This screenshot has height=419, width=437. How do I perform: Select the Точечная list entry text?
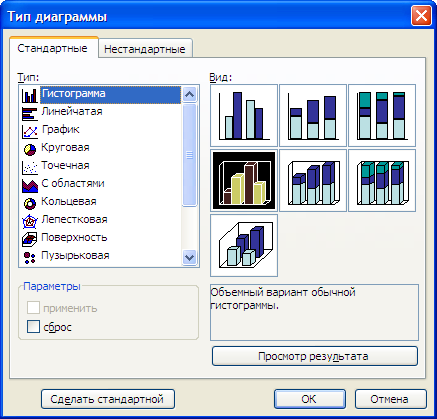[x=65, y=165]
